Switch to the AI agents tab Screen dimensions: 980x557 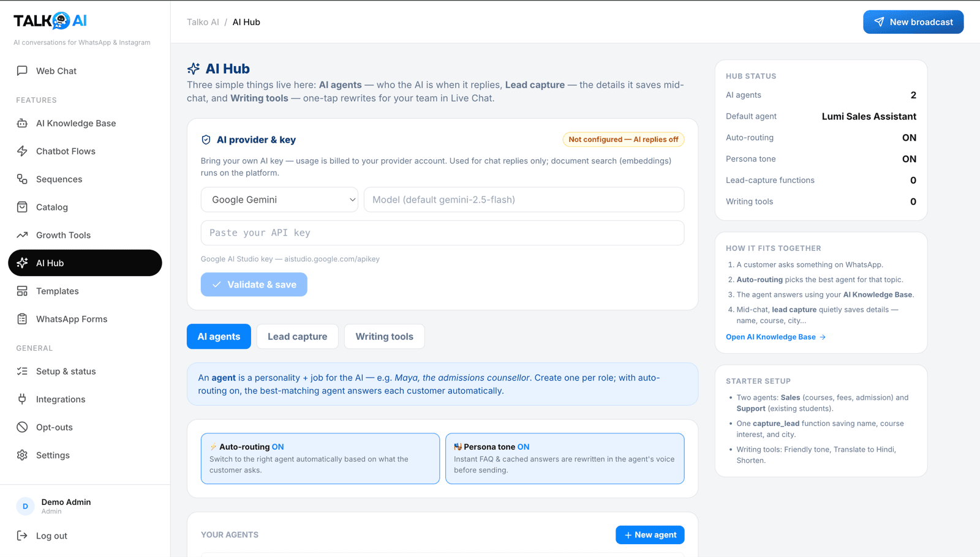coord(219,337)
